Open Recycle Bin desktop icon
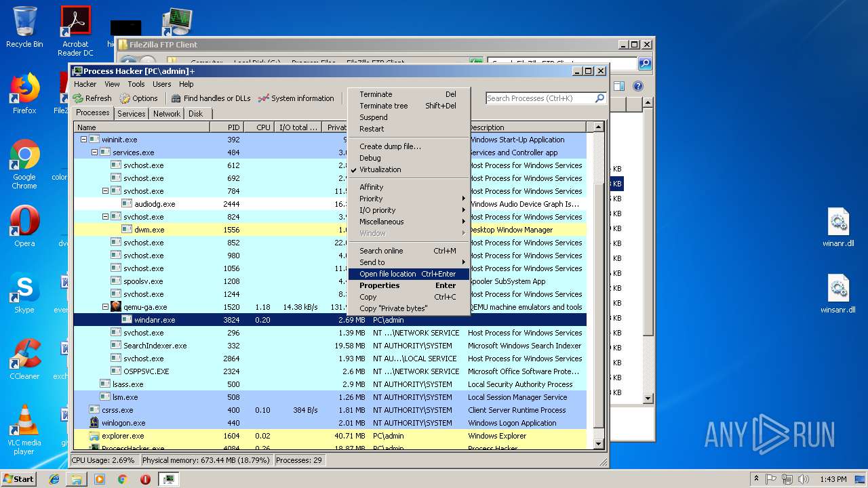 click(x=24, y=27)
